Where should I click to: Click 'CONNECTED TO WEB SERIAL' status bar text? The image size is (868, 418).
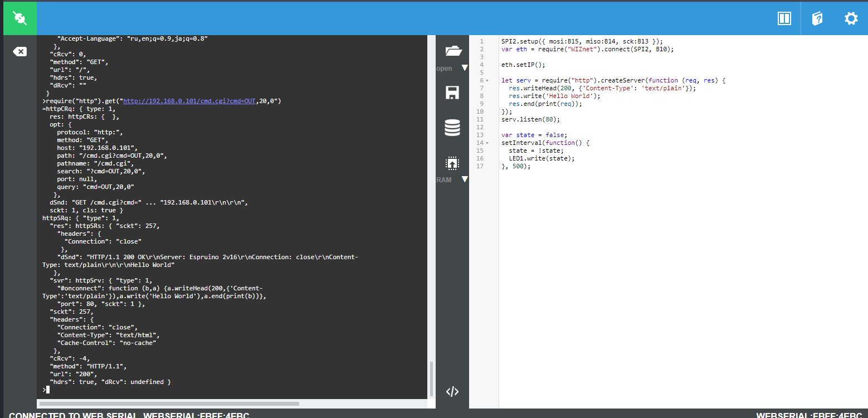tap(72, 415)
